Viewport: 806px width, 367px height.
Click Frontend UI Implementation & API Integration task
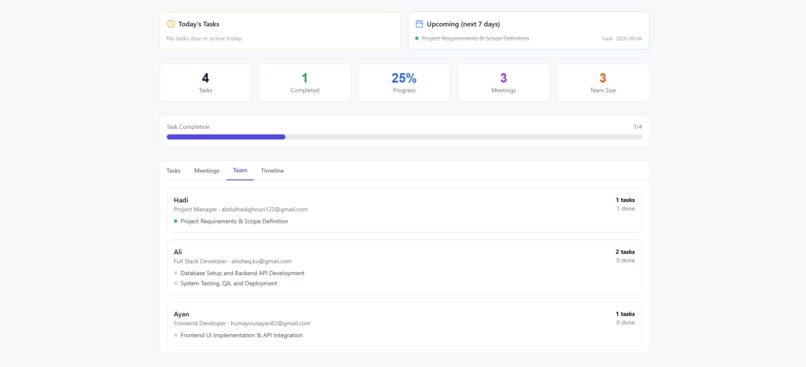pyautogui.click(x=242, y=336)
